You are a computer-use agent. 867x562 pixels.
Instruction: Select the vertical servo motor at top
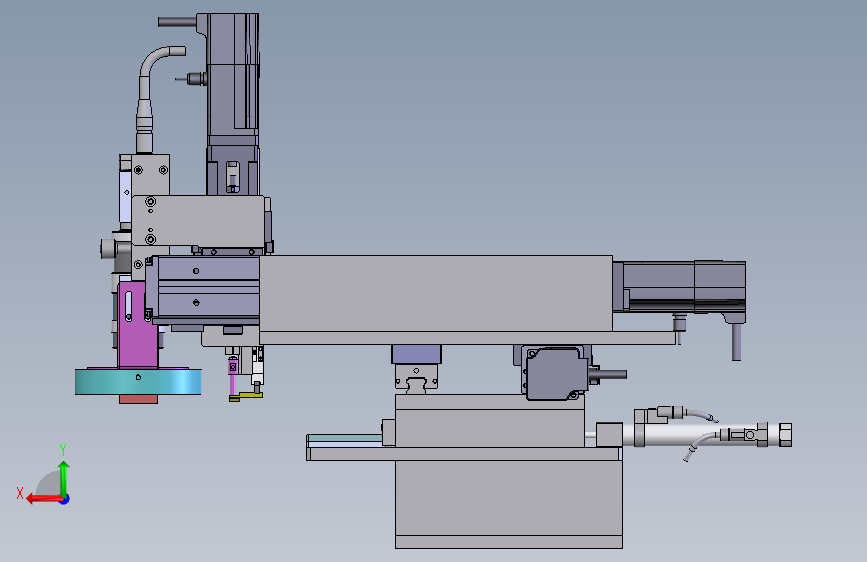tap(233, 77)
